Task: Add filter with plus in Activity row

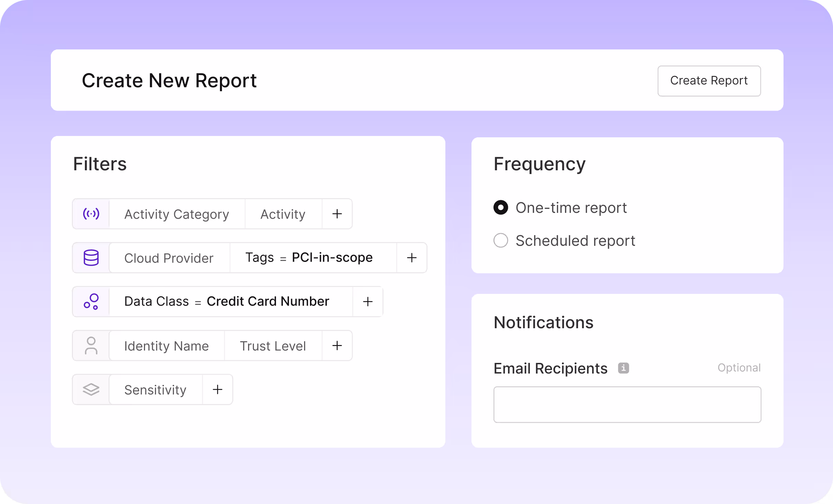Action: tap(337, 214)
